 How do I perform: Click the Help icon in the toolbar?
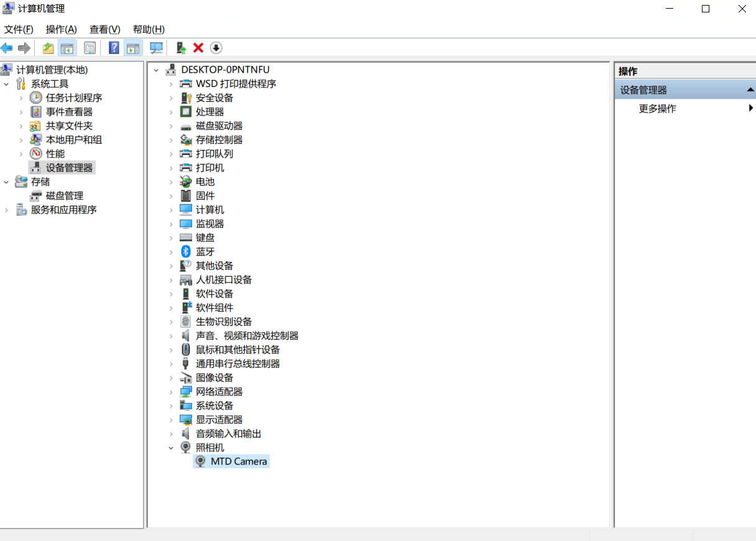pyautogui.click(x=113, y=48)
